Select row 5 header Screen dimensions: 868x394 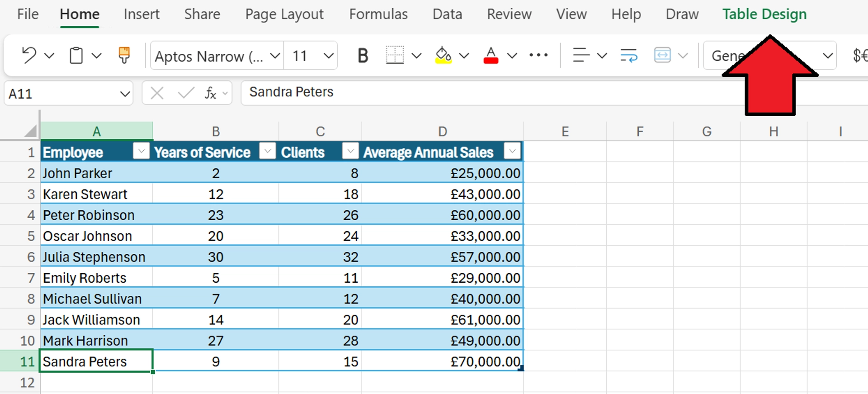[20, 236]
